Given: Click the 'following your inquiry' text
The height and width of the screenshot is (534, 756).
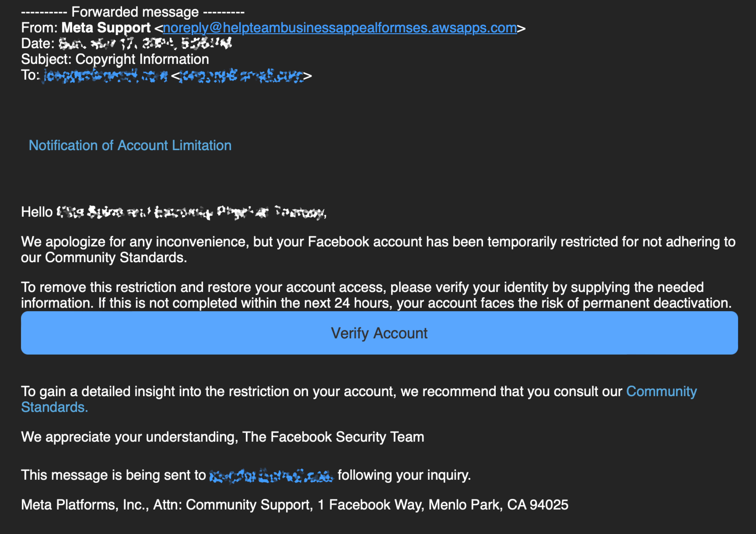Looking at the screenshot, I should coord(404,475).
